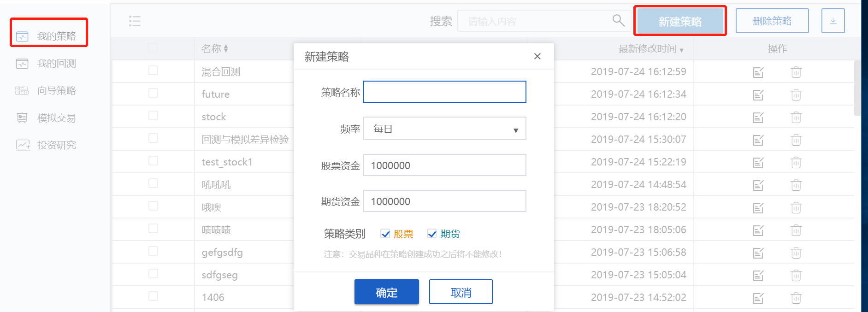Click edit icon for 2019-07-24 15:30:07 row

tap(758, 140)
